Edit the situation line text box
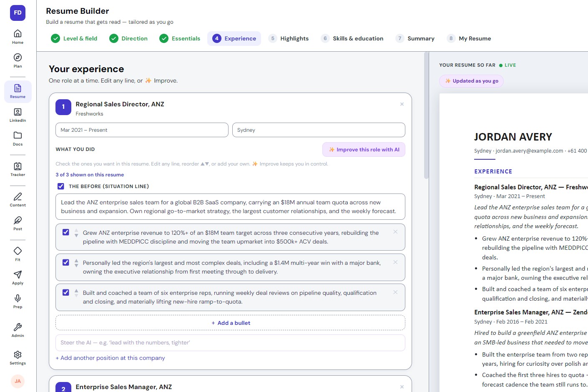The image size is (588, 392). click(x=230, y=206)
